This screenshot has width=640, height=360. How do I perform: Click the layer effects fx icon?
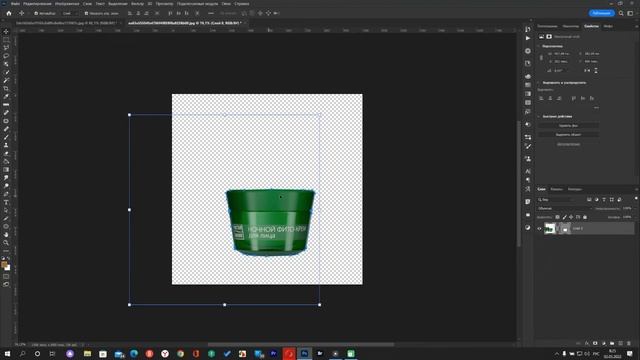(x=587, y=344)
